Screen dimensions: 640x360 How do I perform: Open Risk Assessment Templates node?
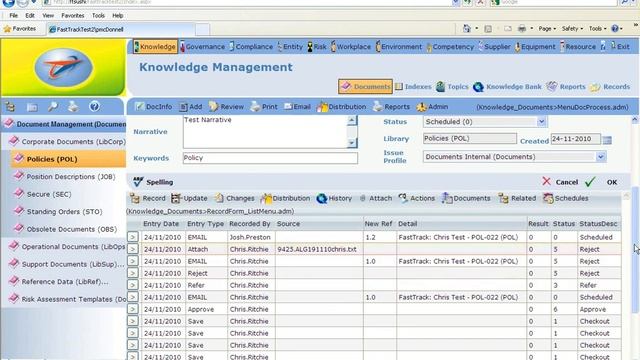tap(67, 299)
